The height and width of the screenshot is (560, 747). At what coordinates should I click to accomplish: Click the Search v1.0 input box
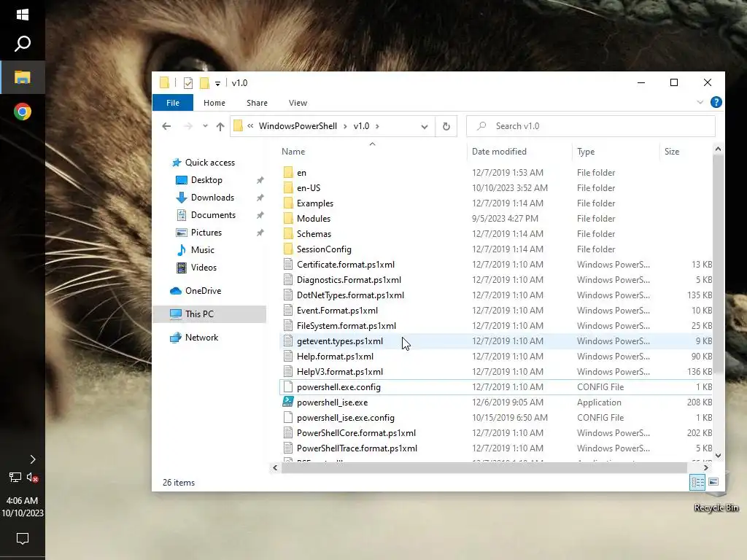[591, 126]
